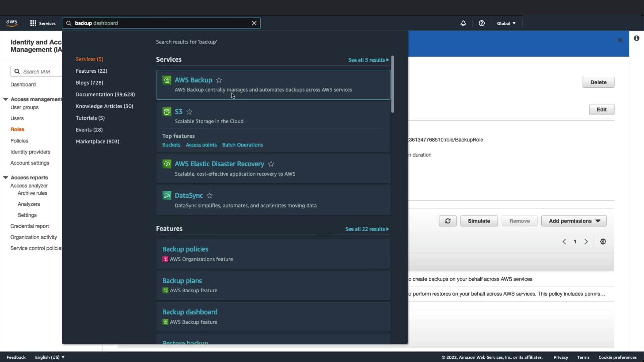Image resolution: width=644 pixels, height=362 pixels.
Task: Open the Services grid menu icon
Action: [33, 23]
